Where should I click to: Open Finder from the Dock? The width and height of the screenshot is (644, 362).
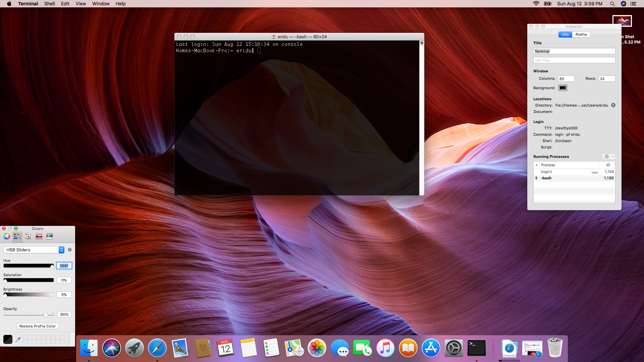tap(89, 348)
